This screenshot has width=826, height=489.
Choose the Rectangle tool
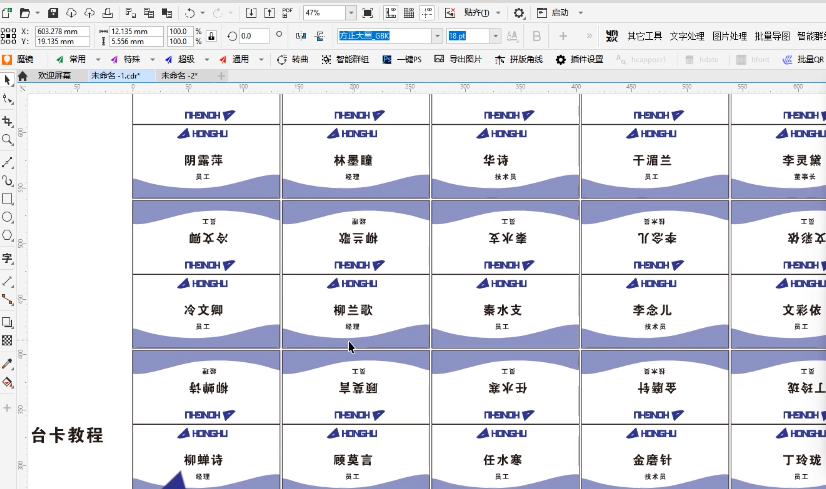7,198
